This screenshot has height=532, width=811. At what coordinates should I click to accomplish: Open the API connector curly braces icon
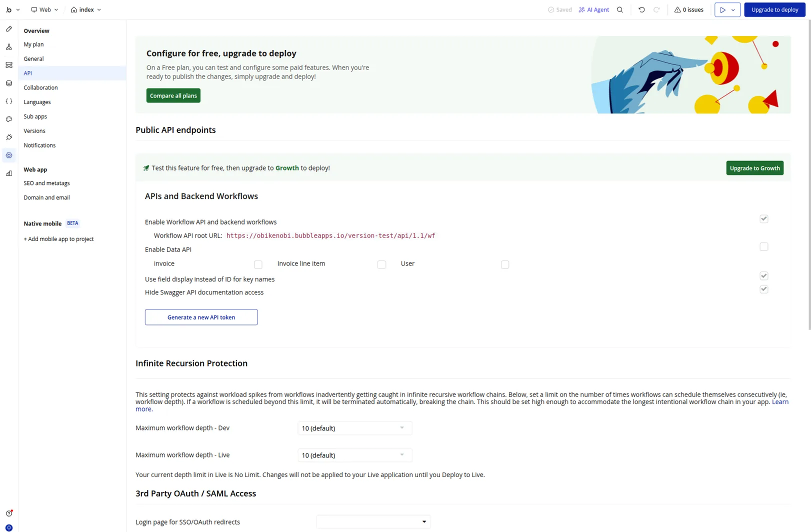tap(9, 101)
